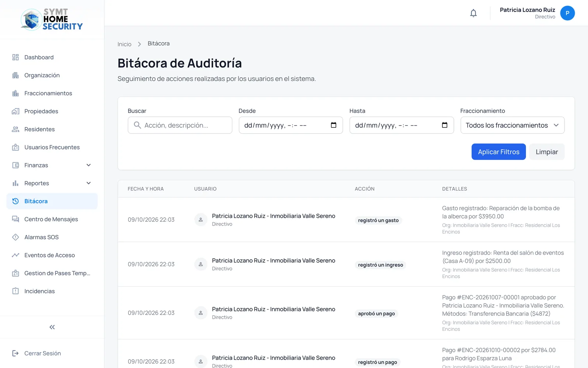The image size is (588, 368).
Task: Go to Organización menu item
Action: point(52,75)
